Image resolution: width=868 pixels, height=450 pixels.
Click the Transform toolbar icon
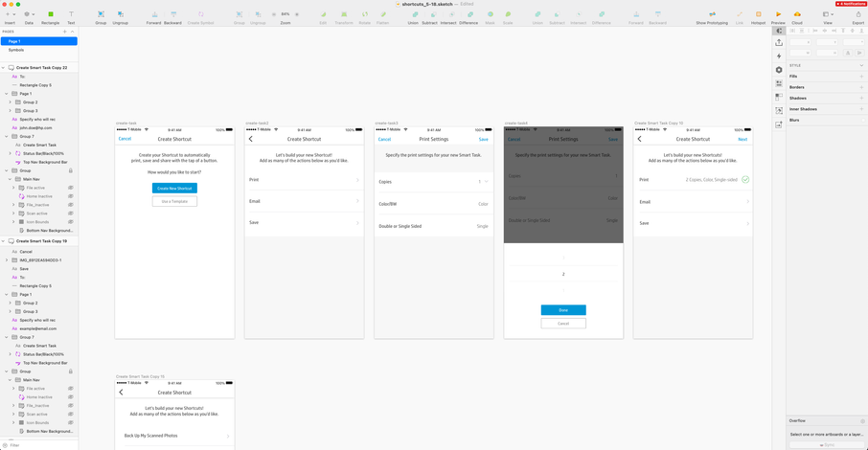344,15
